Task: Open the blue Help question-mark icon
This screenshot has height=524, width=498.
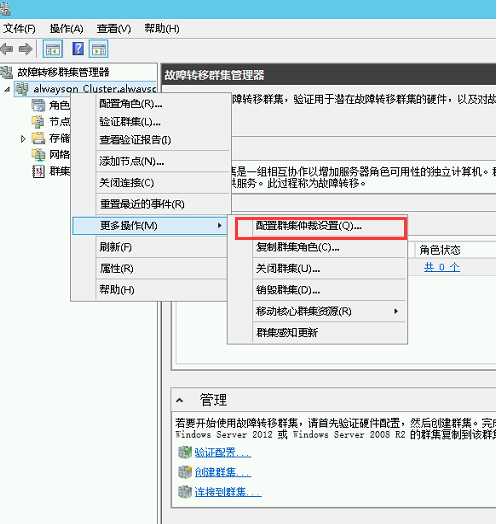Action: click(78, 49)
